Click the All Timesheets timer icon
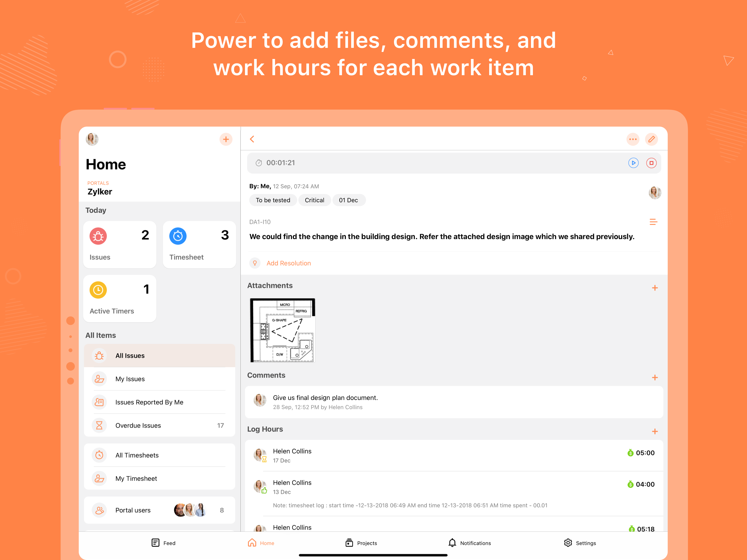Image resolution: width=747 pixels, height=560 pixels. point(99,455)
